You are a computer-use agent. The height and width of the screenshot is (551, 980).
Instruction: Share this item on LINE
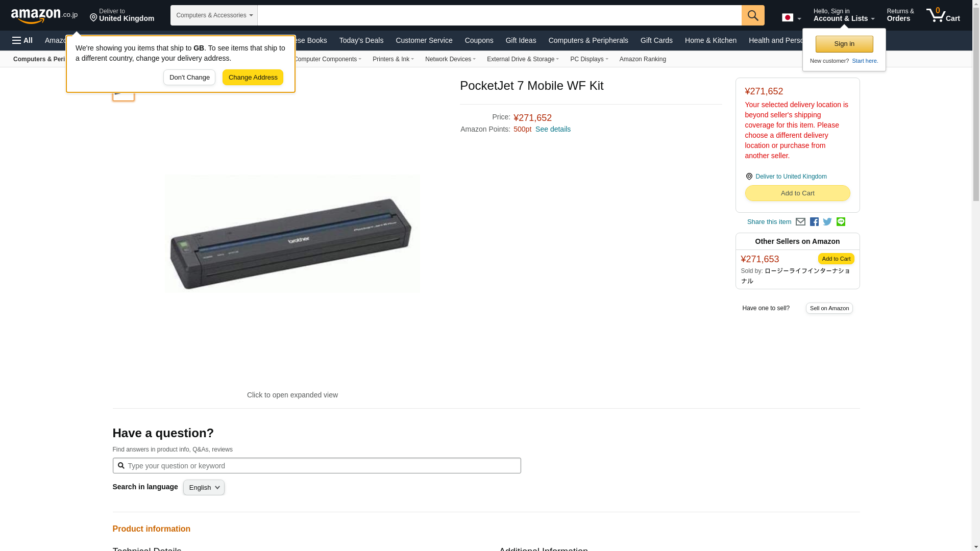(841, 222)
